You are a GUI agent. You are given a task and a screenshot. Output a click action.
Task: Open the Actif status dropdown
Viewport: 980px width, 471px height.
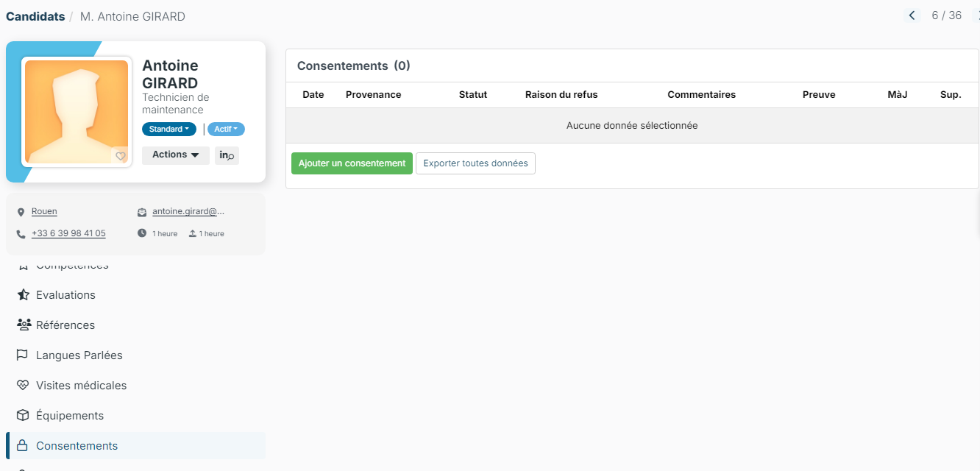click(x=226, y=130)
